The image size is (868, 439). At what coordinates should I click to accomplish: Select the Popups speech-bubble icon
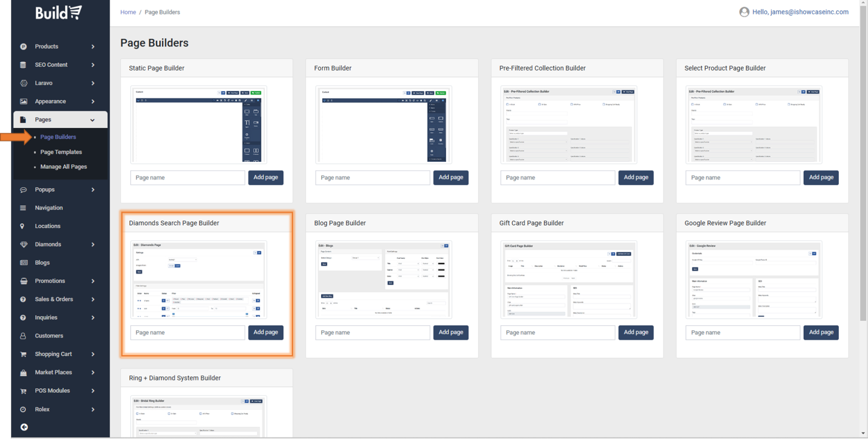click(x=23, y=189)
